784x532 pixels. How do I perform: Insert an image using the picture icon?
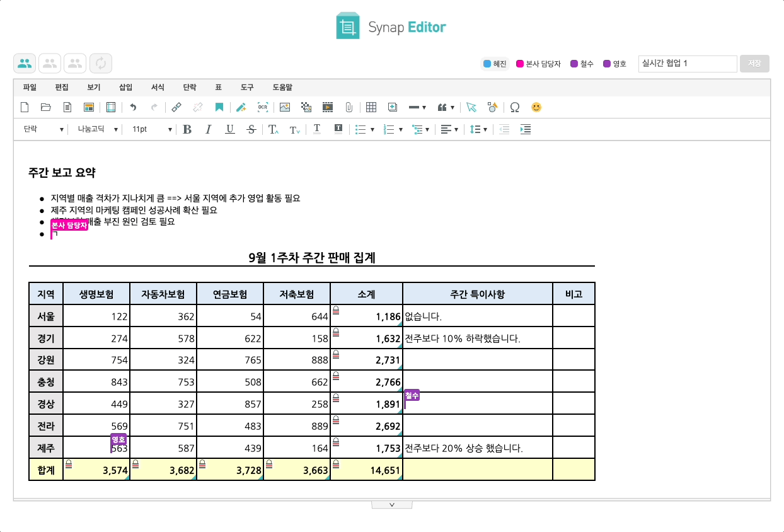tap(284, 107)
